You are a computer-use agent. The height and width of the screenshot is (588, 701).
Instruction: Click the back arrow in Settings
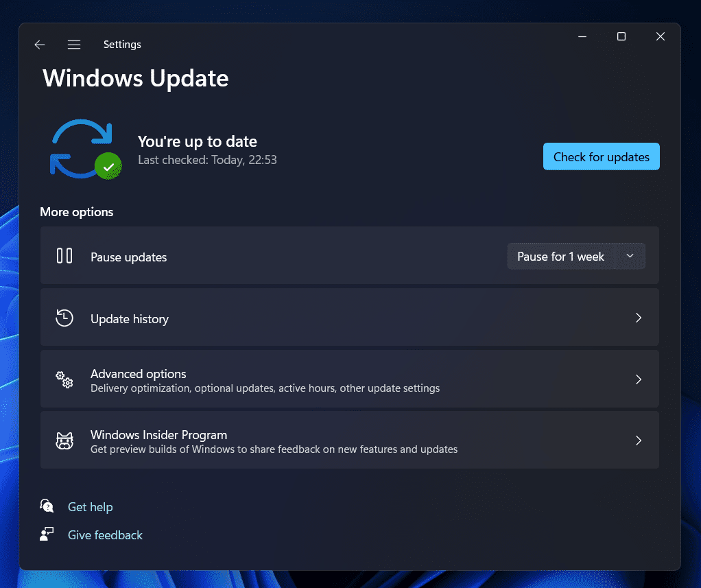click(x=39, y=44)
